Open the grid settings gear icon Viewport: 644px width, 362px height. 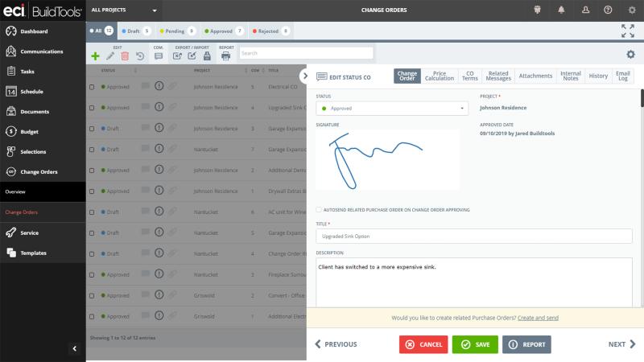[630, 54]
